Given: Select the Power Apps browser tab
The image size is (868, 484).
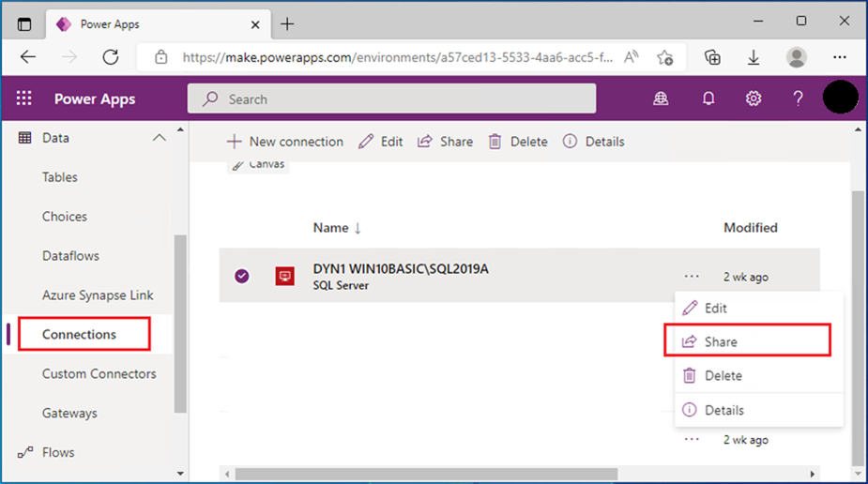Looking at the screenshot, I should (x=159, y=24).
